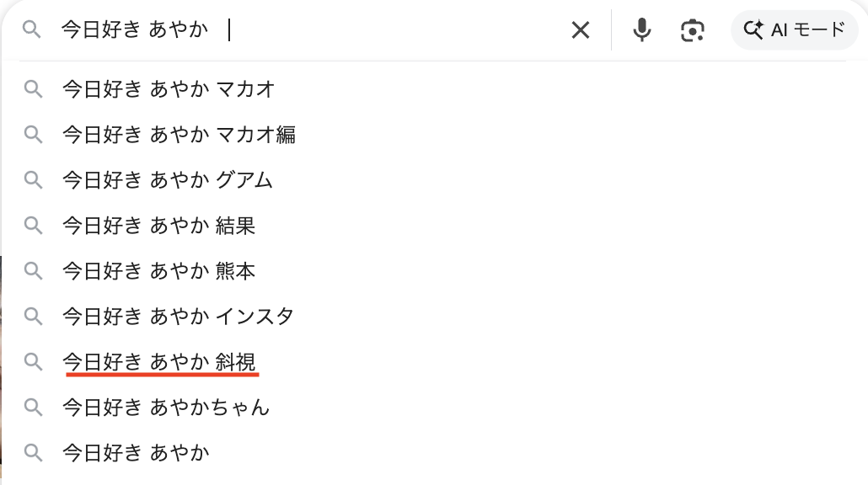Start voice search with microphone icon

coord(642,30)
